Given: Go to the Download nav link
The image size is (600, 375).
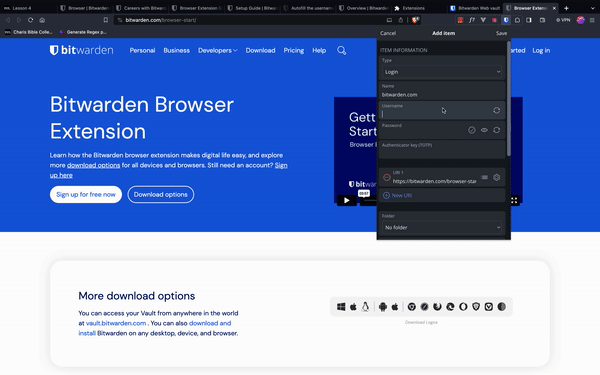Looking at the screenshot, I should pyautogui.click(x=260, y=51).
